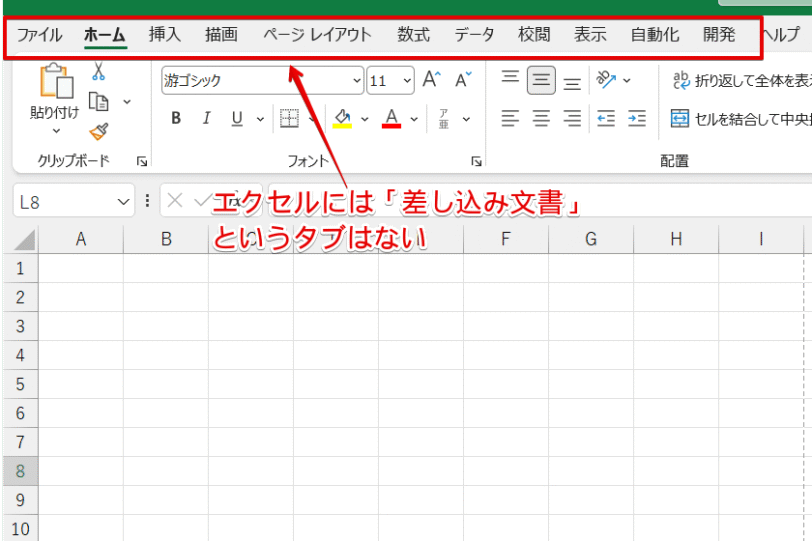
Task: Expand phonetic guide dropdown arrow
Action: 466,120
